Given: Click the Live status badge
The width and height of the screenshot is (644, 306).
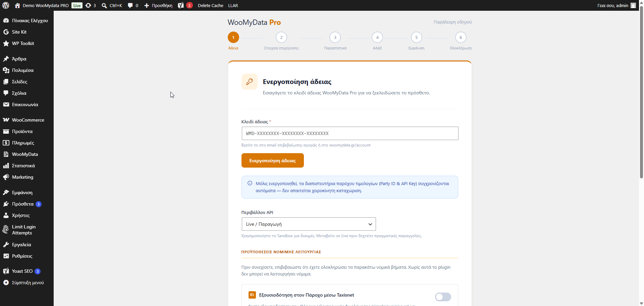Looking at the screenshot, I should [77, 5].
